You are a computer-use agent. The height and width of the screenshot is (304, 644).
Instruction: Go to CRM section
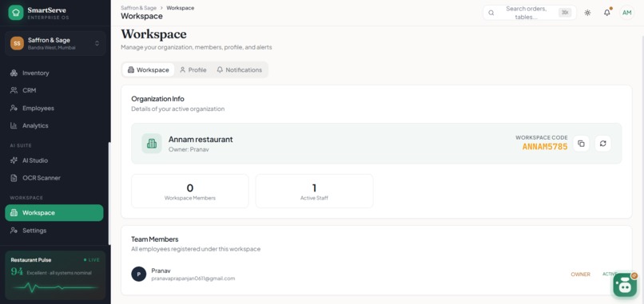(x=54, y=90)
